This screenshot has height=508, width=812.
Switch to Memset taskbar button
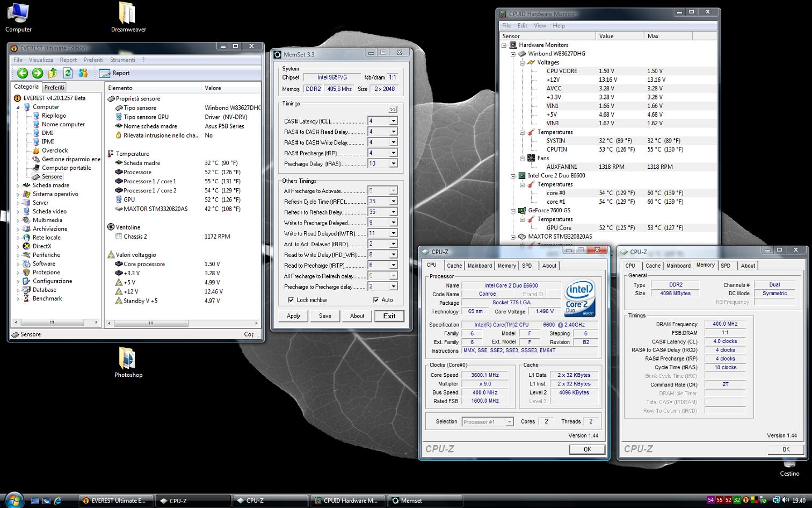point(424,500)
